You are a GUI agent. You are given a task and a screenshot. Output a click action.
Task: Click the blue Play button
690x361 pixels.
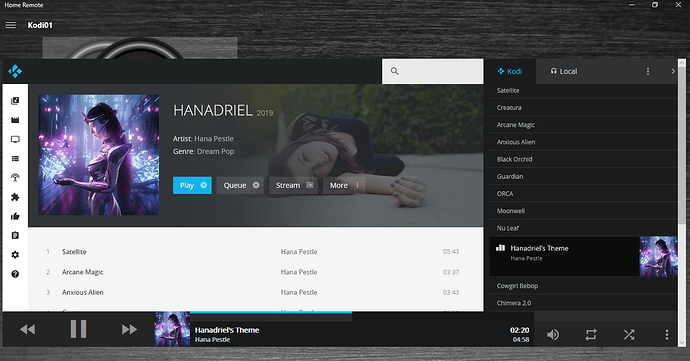192,185
